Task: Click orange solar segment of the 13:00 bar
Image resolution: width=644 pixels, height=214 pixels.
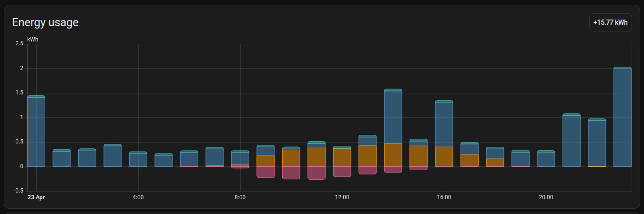Action: 368,156
